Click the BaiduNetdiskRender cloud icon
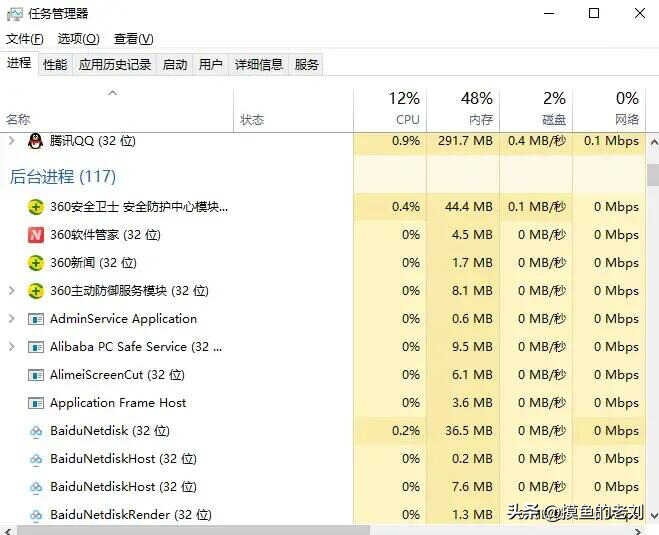This screenshot has width=659, height=535. 36,515
